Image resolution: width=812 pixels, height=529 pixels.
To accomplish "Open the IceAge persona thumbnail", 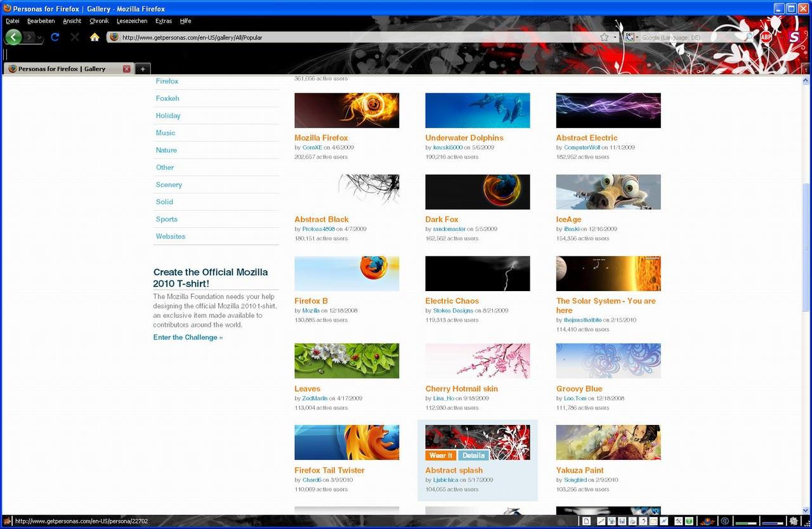I will point(608,192).
